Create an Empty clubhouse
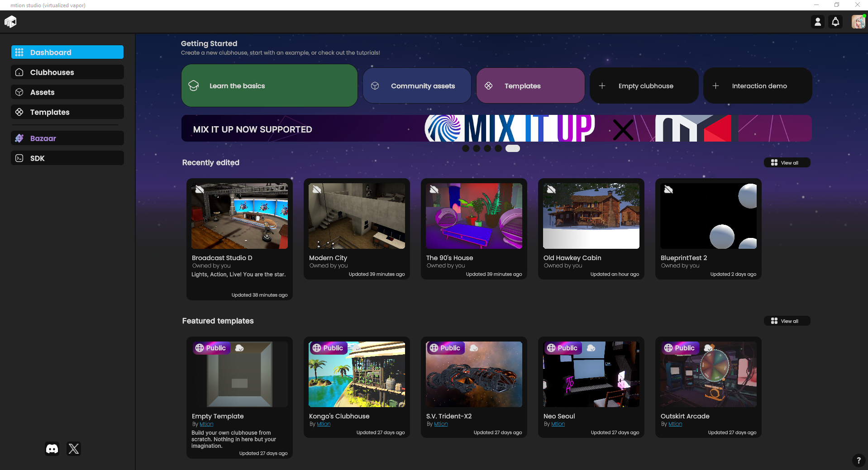This screenshot has width=868, height=470. coord(644,86)
